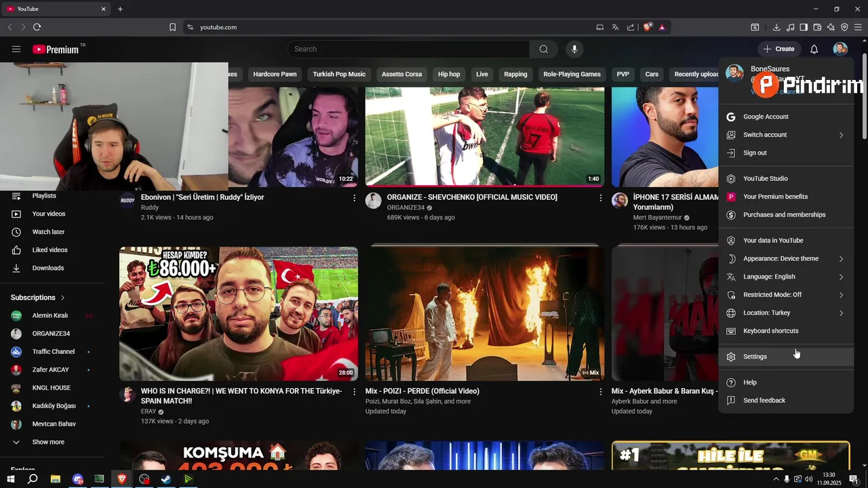This screenshot has height=488, width=868.
Task: Toggle the browser sidebar panel icon
Action: 804,27
